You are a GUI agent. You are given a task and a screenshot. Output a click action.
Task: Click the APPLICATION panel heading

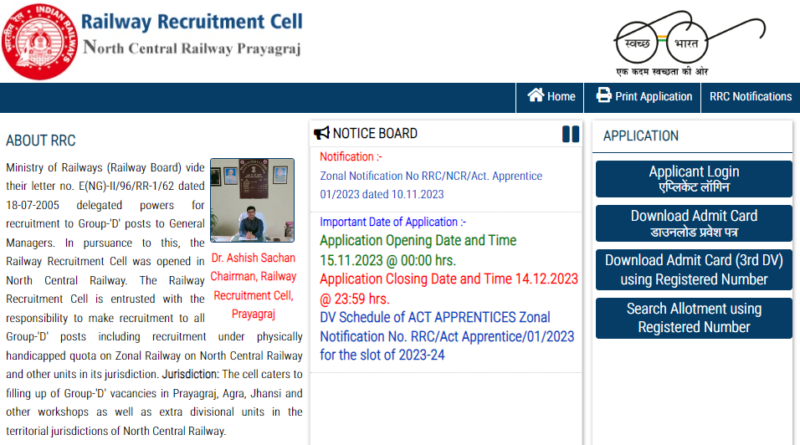(641, 136)
